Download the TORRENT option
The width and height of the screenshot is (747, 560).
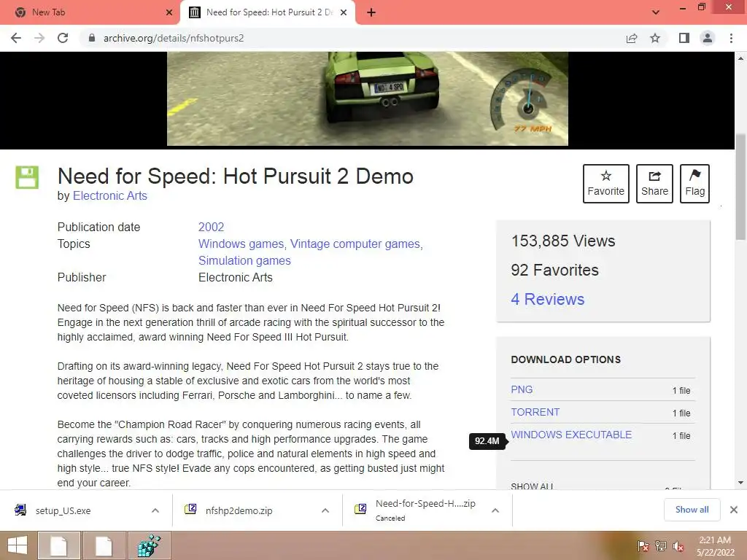(x=535, y=413)
